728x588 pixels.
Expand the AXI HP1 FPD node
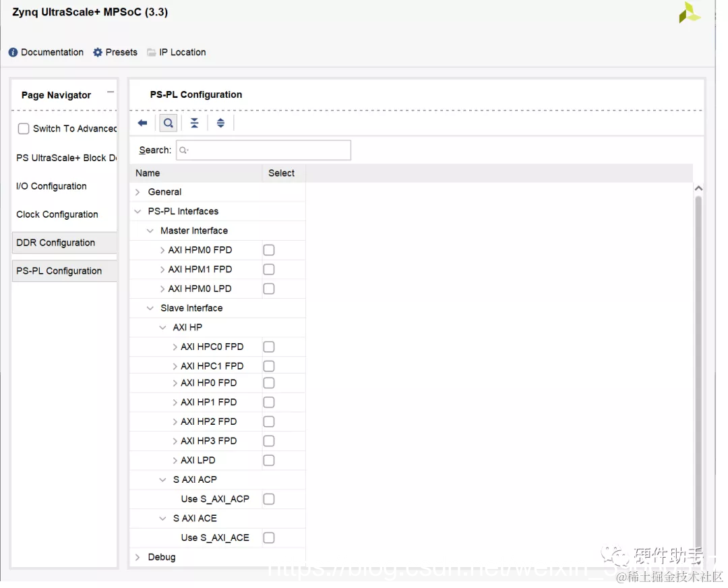point(175,403)
